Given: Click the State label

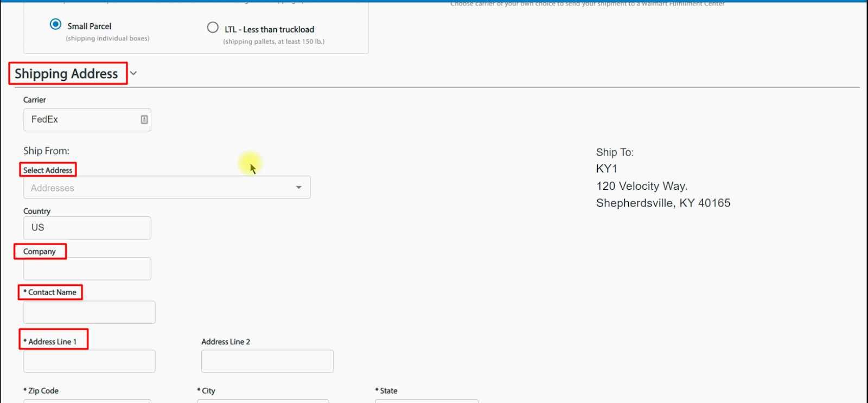Looking at the screenshot, I should click(386, 391).
